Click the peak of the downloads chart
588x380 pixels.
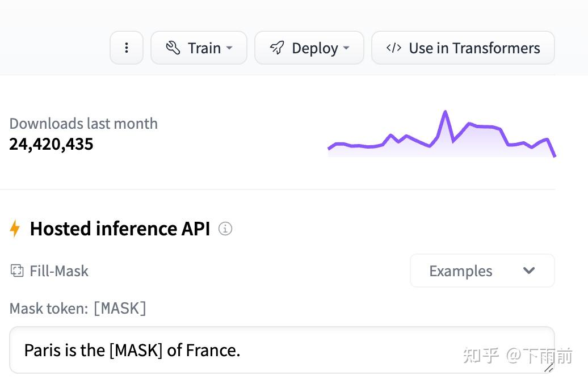[445, 112]
